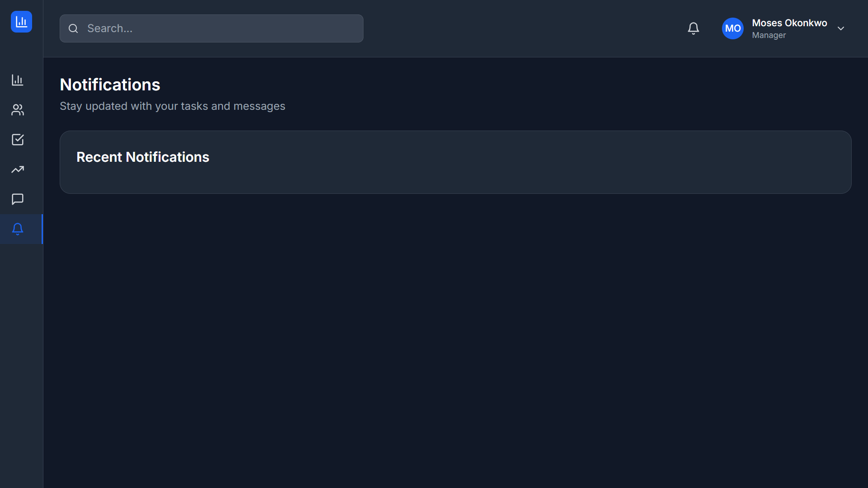The width and height of the screenshot is (868, 488).
Task: Expand the user menu chevron
Action: click(x=840, y=28)
